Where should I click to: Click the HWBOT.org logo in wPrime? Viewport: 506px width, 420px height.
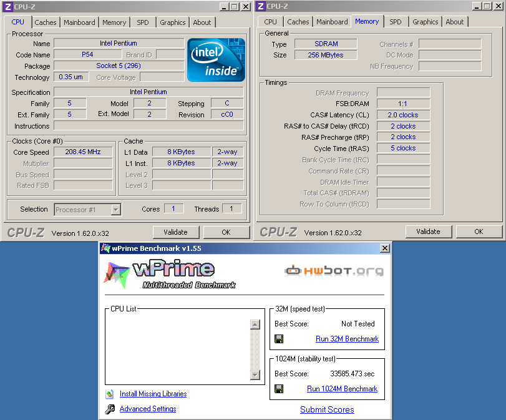click(334, 270)
